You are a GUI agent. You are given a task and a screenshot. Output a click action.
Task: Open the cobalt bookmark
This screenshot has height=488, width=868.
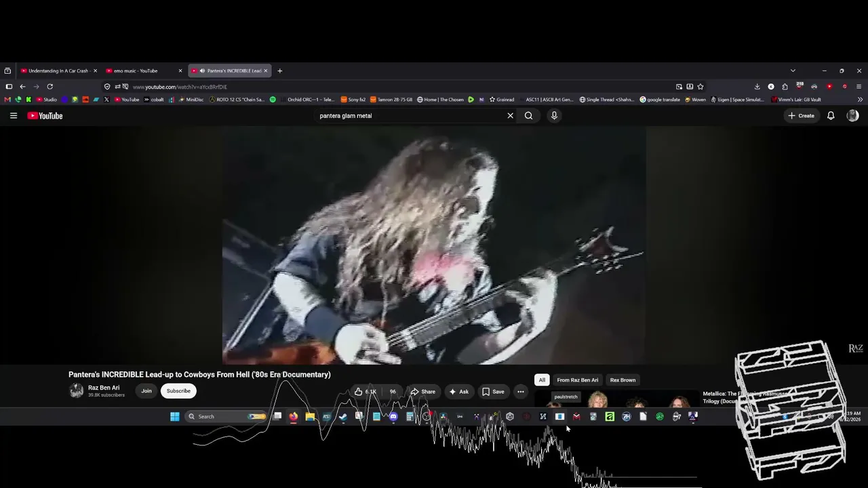tap(154, 100)
